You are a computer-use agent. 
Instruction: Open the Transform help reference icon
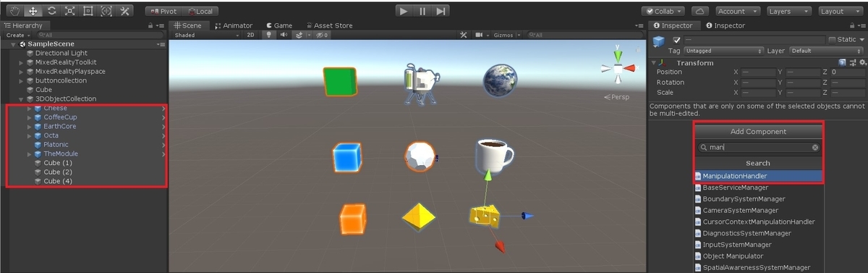[842, 63]
